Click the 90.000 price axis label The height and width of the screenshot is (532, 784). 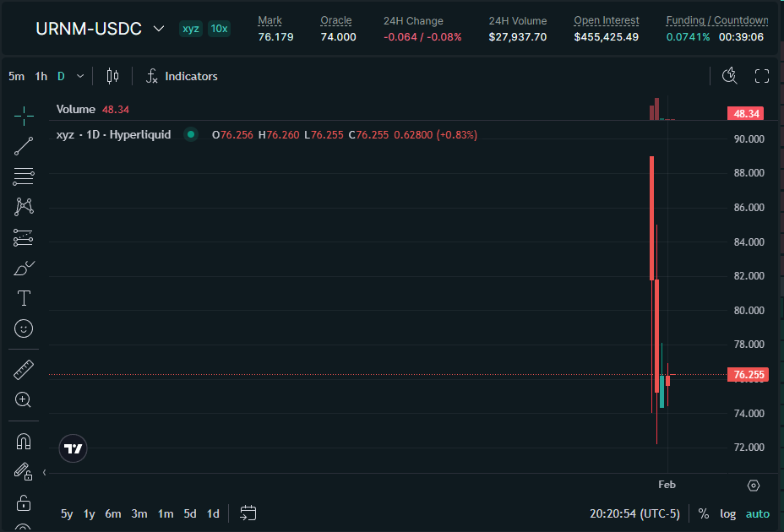pos(749,139)
